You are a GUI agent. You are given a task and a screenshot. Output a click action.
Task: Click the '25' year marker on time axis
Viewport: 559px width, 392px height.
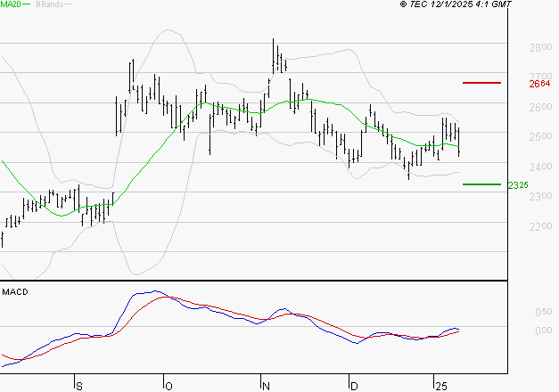[440, 385]
